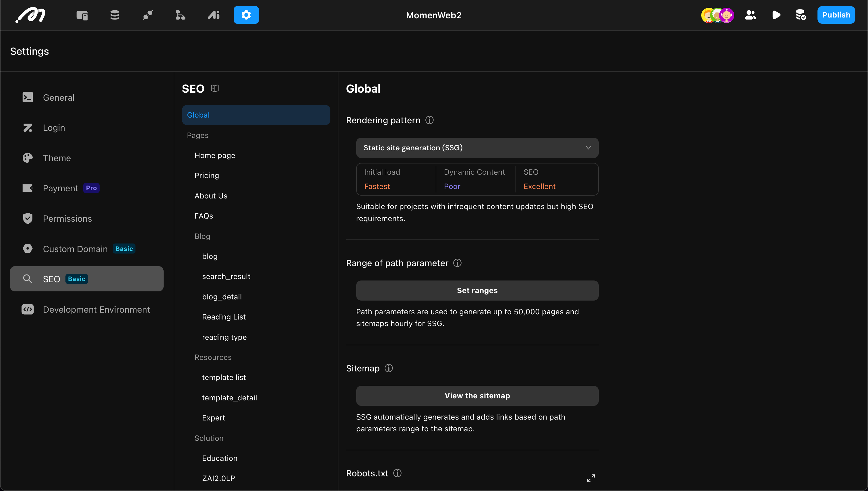Viewport: 868px width, 491px height.
Task: Select Education page entry
Action: click(x=220, y=458)
